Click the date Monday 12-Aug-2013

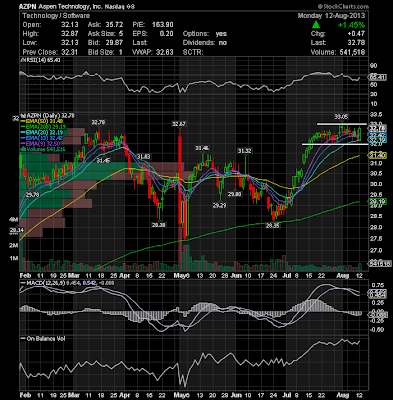331,16
